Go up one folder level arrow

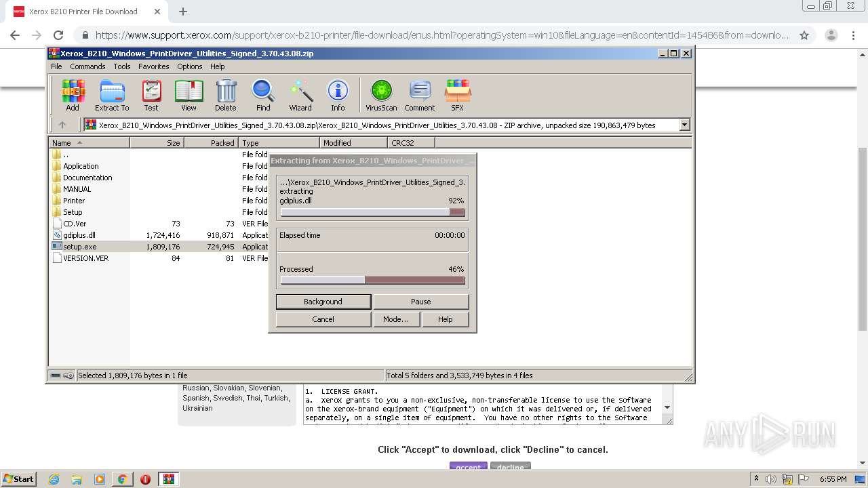point(62,125)
